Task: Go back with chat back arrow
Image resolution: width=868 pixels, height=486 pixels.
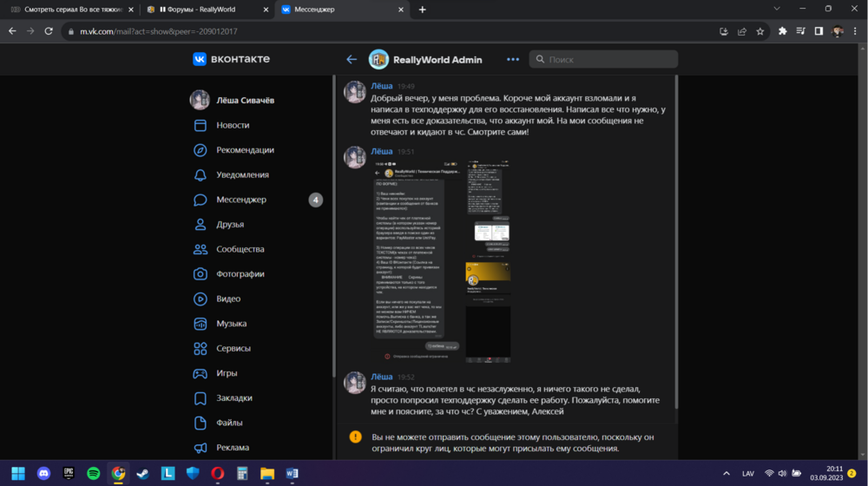Action: click(352, 59)
